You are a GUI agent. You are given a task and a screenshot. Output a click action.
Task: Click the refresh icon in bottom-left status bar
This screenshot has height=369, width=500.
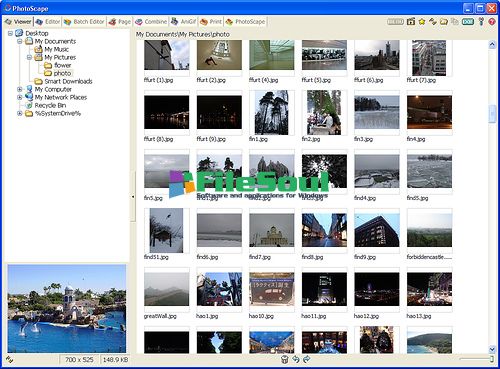pyautogui.click(x=9, y=360)
